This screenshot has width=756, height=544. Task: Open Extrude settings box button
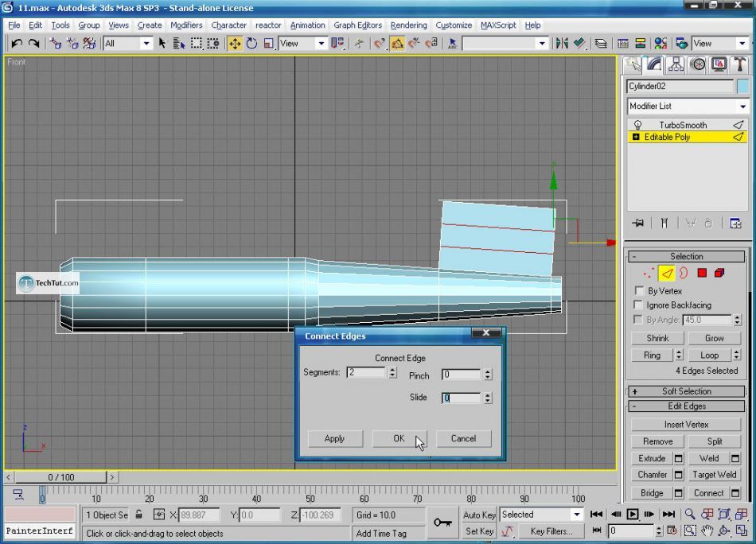click(x=678, y=458)
